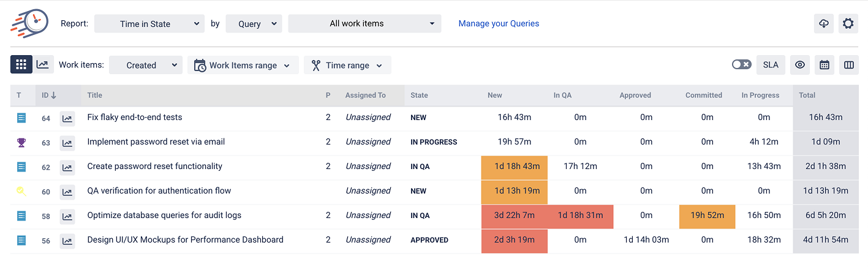Switch to grid table view

(21, 65)
